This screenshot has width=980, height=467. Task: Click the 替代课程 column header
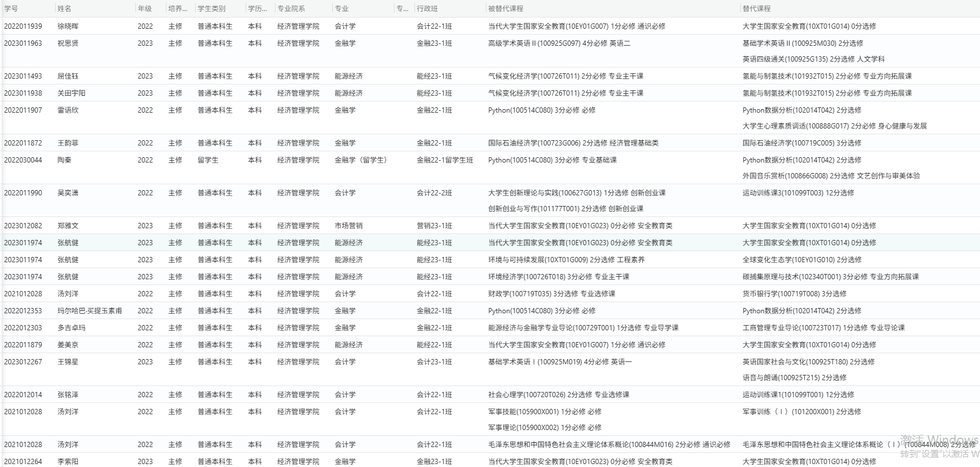pos(756,9)
